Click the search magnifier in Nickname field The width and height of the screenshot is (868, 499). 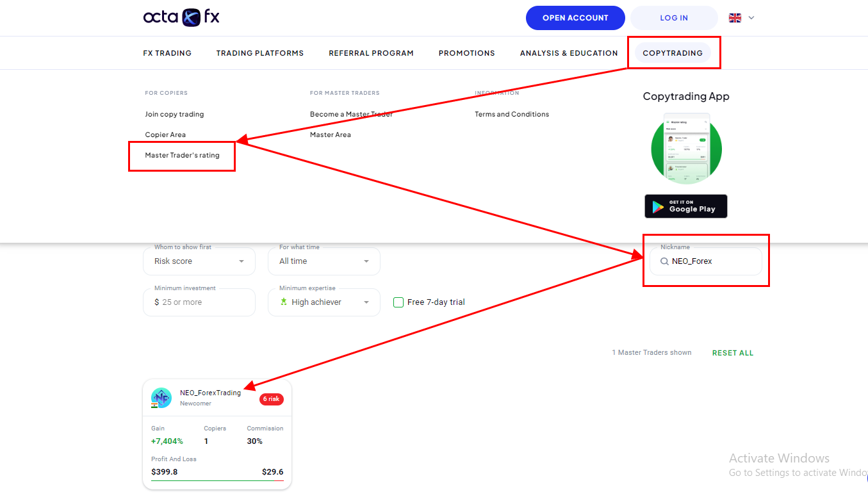point(664,261)
